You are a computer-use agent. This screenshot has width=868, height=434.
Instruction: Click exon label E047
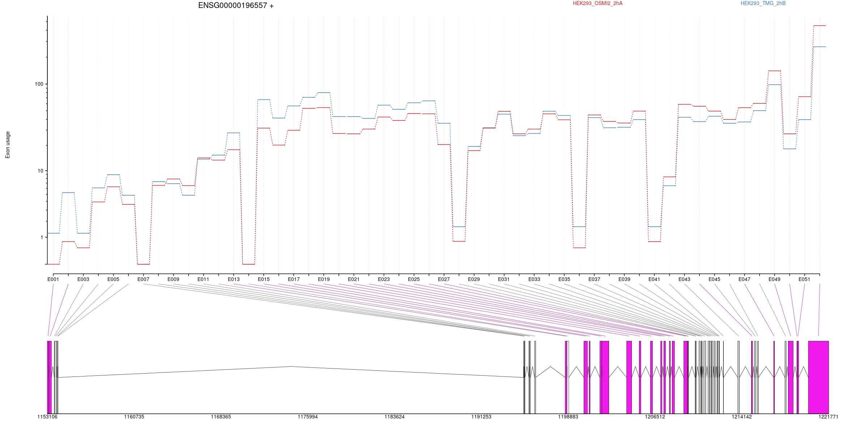point(744,279)
